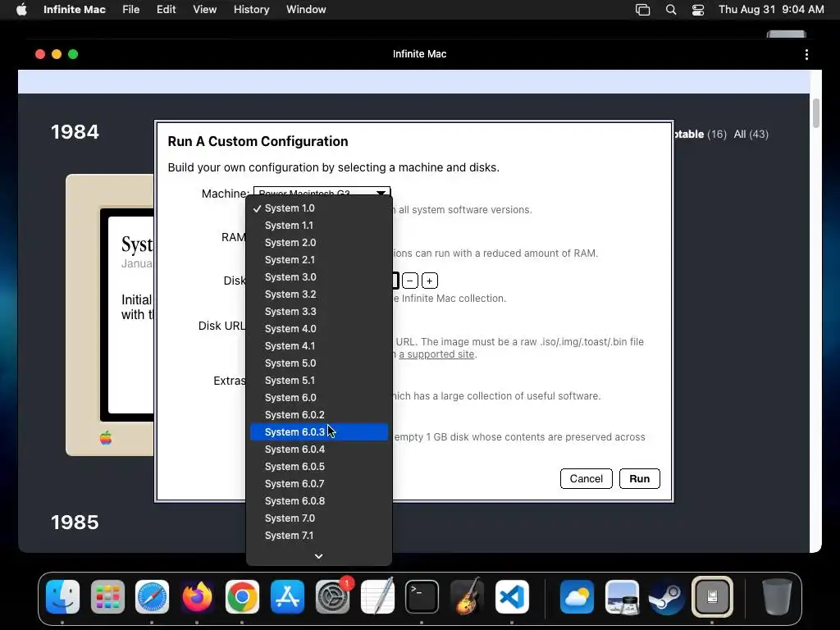Open the Trash in the dock
The height and width of the screenshot is (630, 840).
(x=777, y=596)
